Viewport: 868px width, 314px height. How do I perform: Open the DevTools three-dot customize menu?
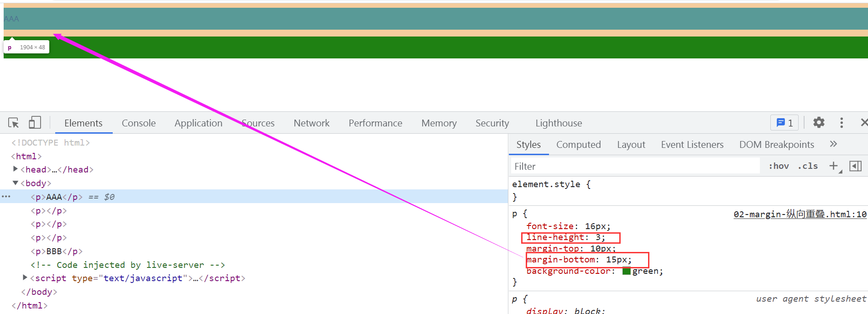[842, 122]
